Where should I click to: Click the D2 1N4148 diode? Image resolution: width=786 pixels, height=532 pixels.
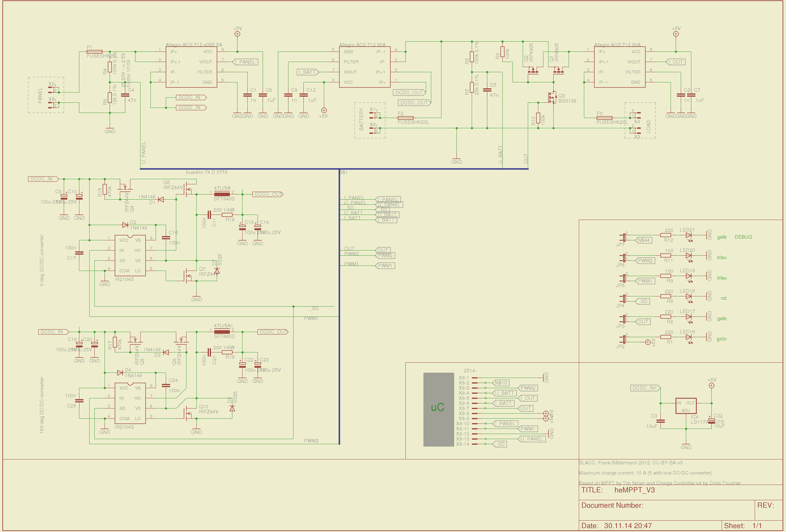125,225
